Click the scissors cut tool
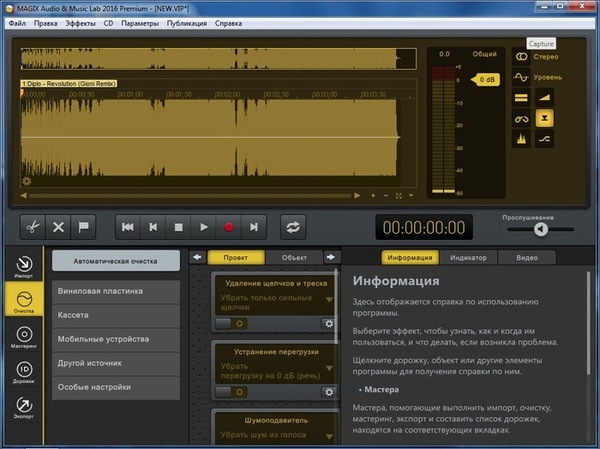 (31, 227)
